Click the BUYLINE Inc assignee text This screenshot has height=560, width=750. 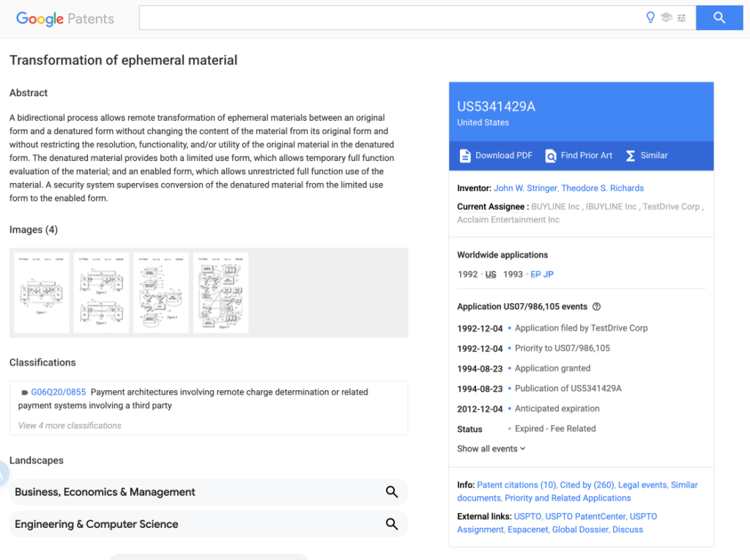click(555, 206)
